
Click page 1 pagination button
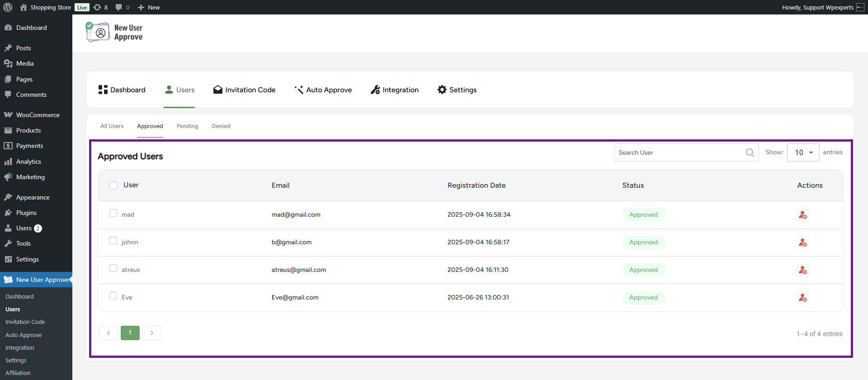pos(130,333)
